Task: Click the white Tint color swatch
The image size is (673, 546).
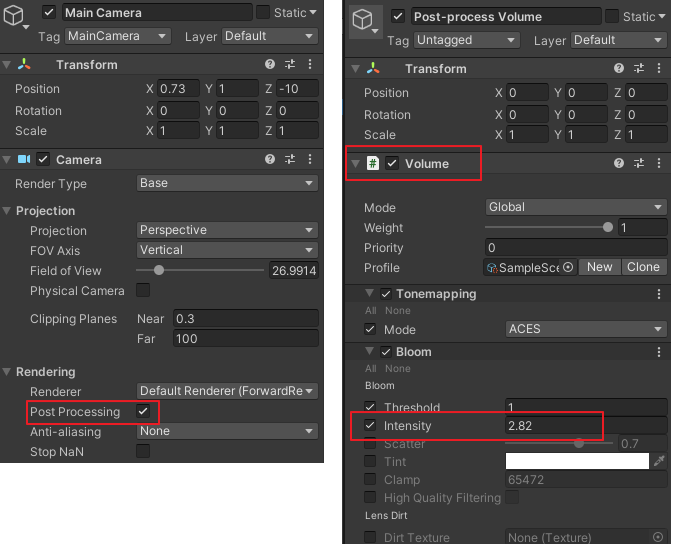Action: pyautogui.click(x=577, y=461)
